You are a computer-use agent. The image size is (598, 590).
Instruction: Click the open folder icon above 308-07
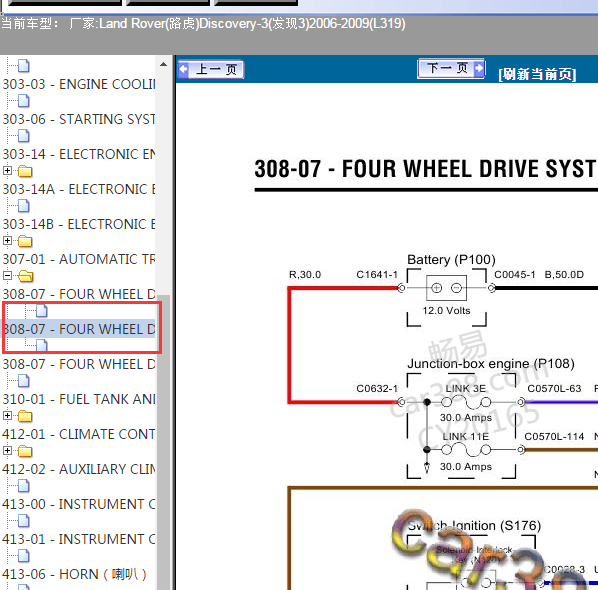pos(26,276)
